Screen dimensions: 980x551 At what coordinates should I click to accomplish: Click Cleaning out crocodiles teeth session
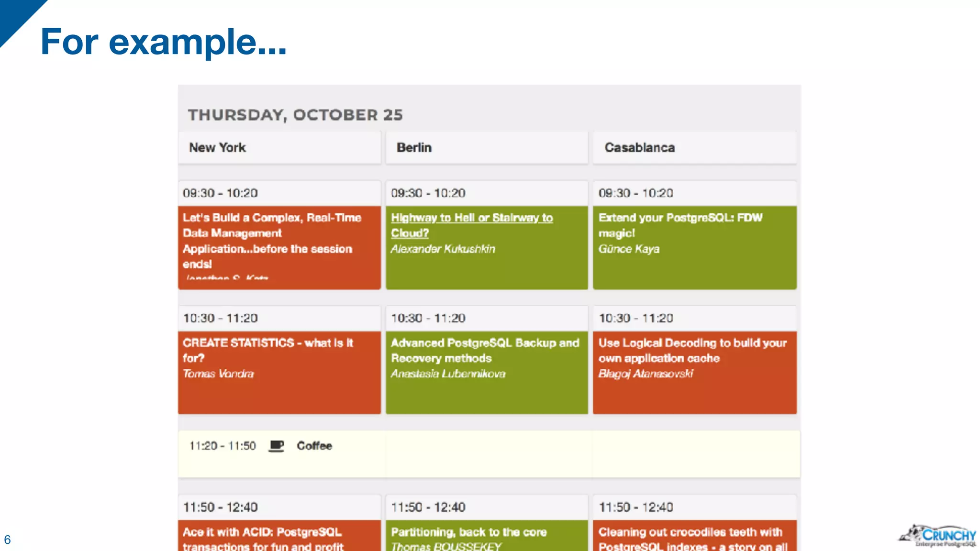[695, 536]
